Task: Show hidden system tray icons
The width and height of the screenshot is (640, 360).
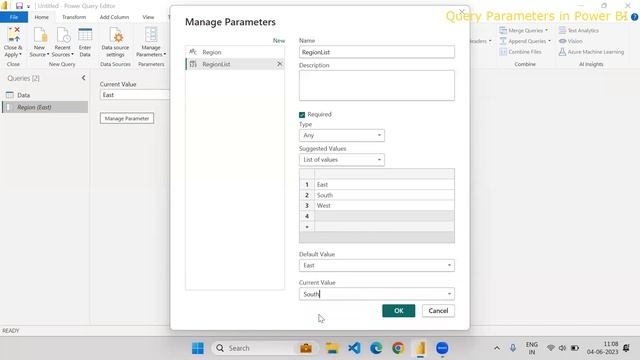Action: pos(497,348)
